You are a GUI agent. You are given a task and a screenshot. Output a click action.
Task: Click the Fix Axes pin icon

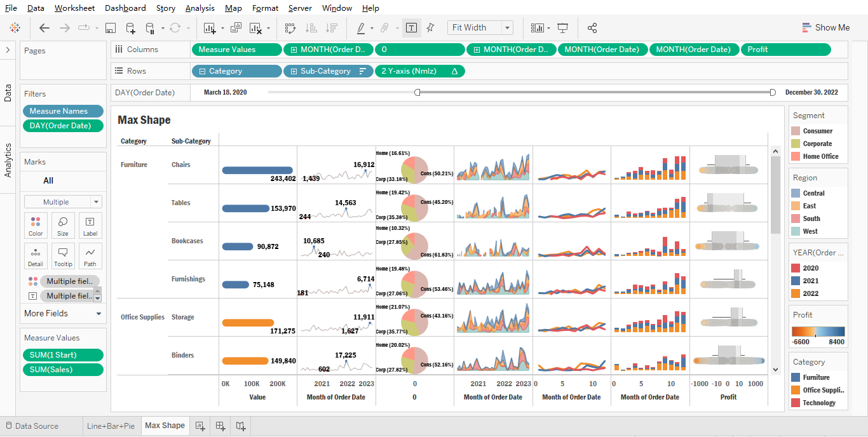(x=430, y=27)
